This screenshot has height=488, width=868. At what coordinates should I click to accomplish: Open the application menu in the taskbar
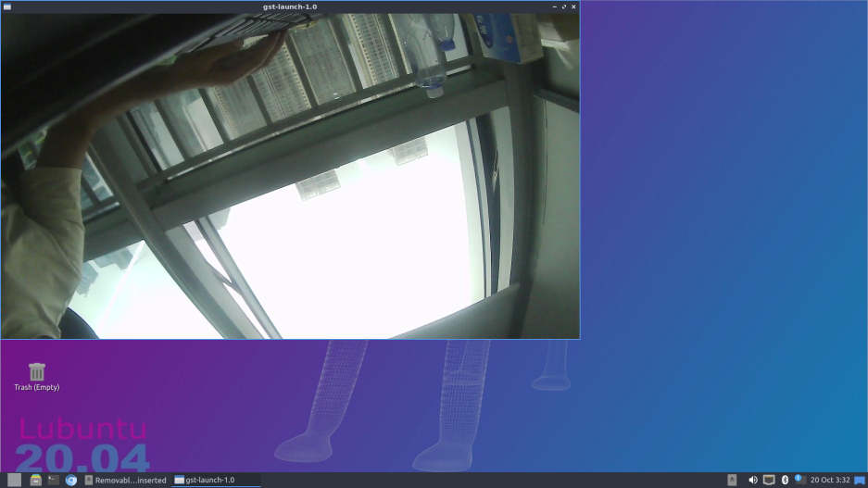pos(15,480)
